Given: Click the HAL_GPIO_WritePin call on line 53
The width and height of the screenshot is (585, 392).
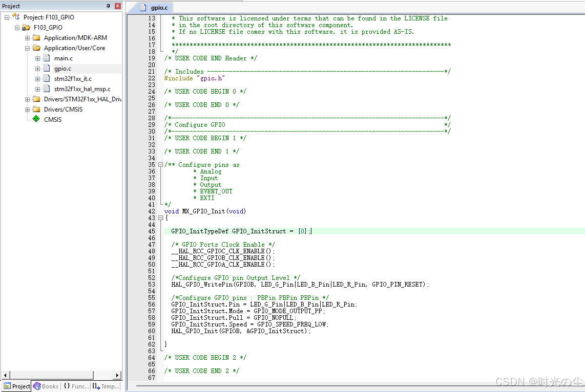Looking at the screenshot, I should coord(300,285).
